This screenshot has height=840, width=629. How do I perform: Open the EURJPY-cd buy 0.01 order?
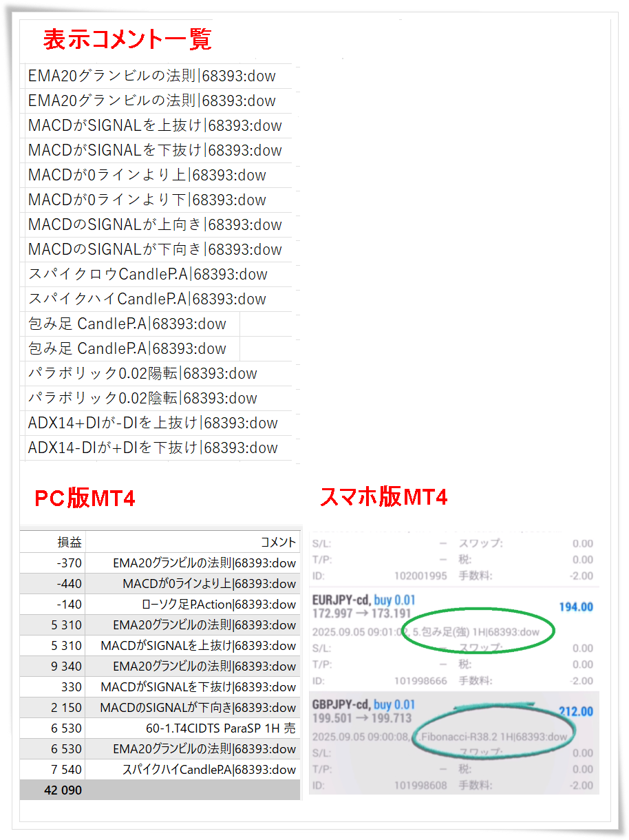coord(363,600)
